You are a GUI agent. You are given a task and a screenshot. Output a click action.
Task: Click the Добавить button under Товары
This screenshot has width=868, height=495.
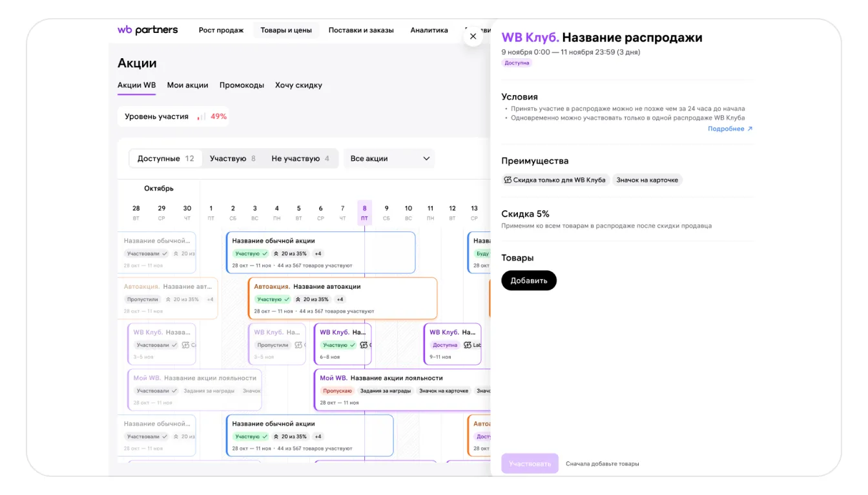click(x=529, y=280)
